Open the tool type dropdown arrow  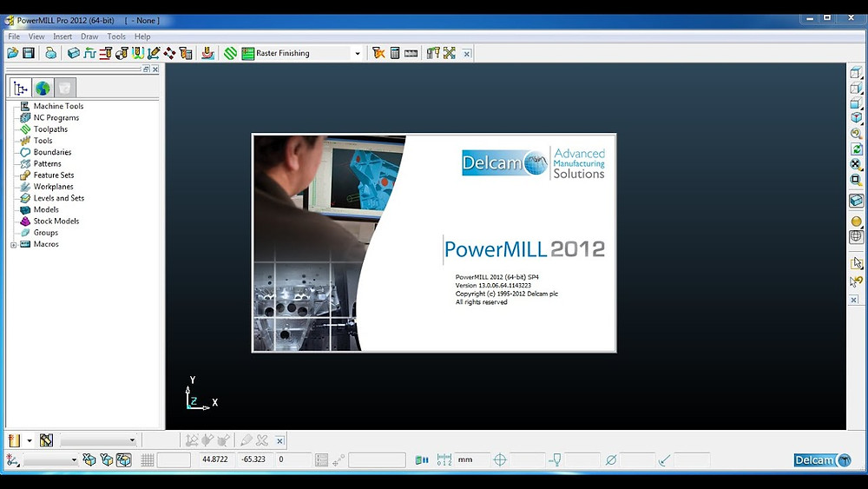click(30, 441)
